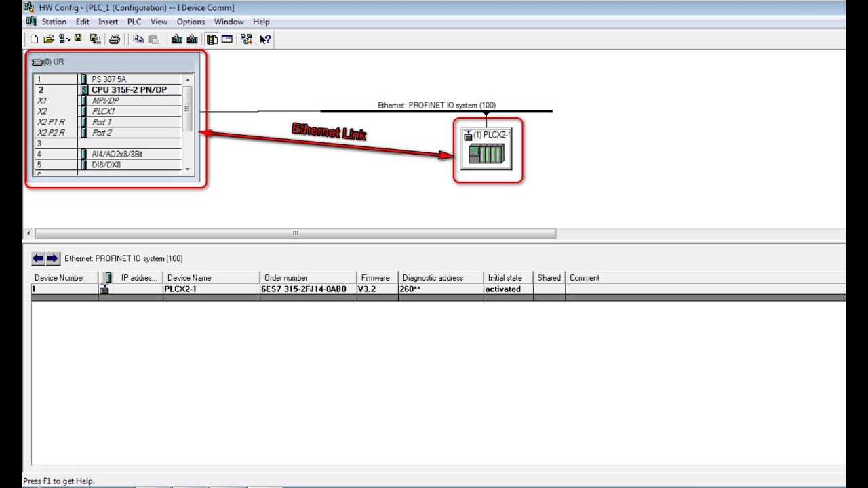This screenshot has width=868, height=488.
Task: Click the Configure Network icon
Action: [246, 39]
